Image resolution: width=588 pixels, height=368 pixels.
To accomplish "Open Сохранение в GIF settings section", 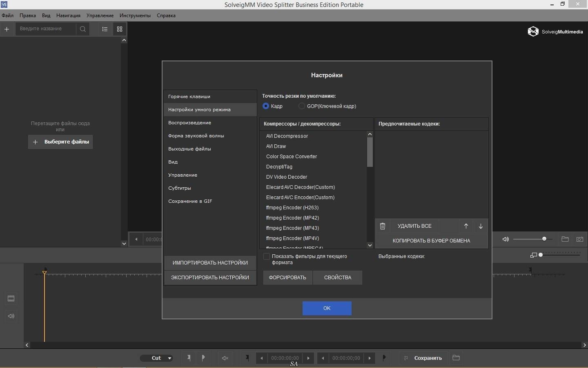I will (x=210, y=201).
